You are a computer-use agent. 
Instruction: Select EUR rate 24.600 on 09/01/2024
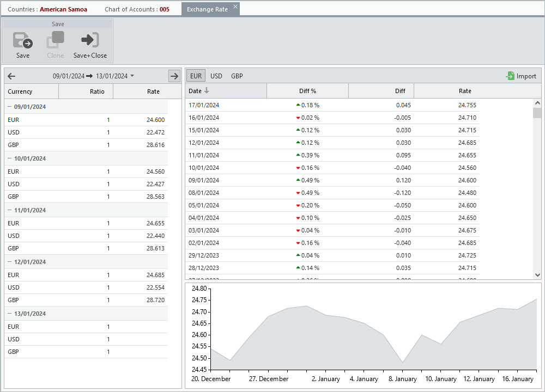point(155,120)
